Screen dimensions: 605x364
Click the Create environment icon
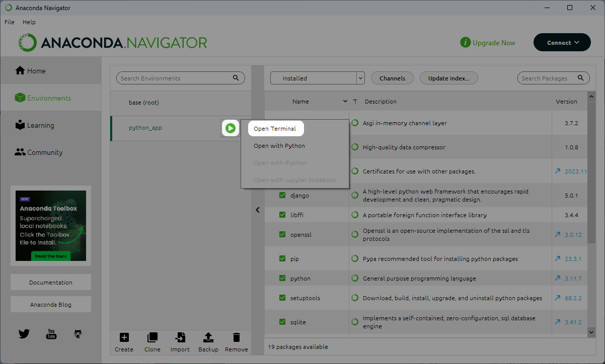pyautogui.click(x=124, y=337)
